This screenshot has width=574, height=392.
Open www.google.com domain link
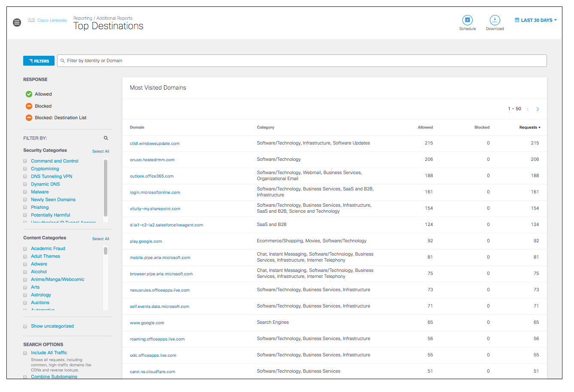click(147, 323)
